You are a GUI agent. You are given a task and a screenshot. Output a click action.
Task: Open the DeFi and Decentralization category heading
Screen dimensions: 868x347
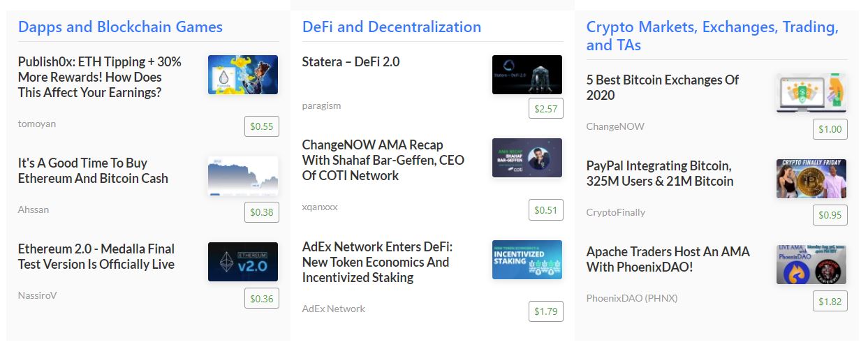[x=392, y=27]
